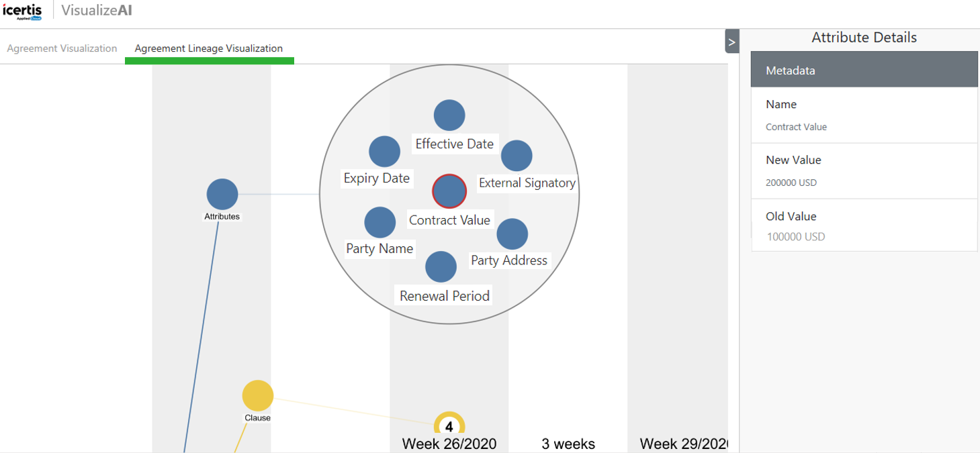Click the VisualizeAI title link
Image resolution: width=980 pixels, height=453 pixels.
(x=97, y=11)
